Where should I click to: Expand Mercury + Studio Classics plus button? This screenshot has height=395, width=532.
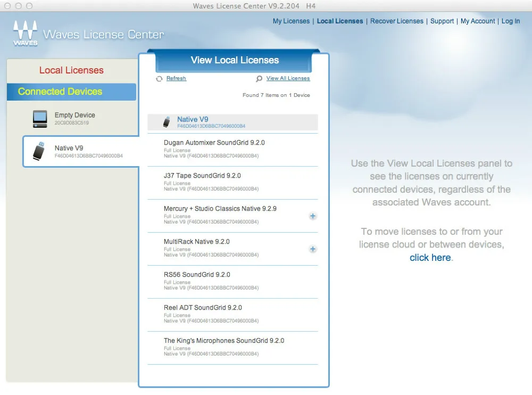[313, 216]
